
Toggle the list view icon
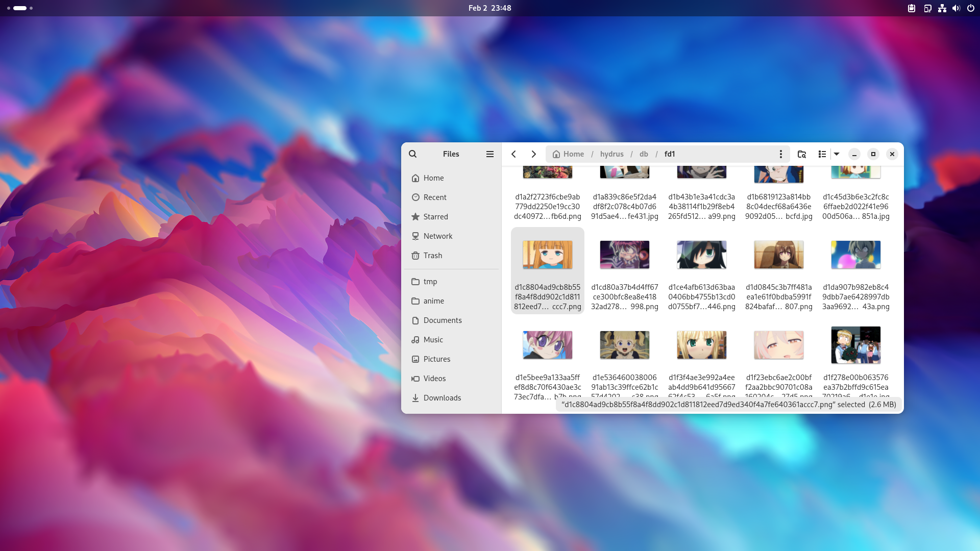pyautogui.click(x=822, y=154)
